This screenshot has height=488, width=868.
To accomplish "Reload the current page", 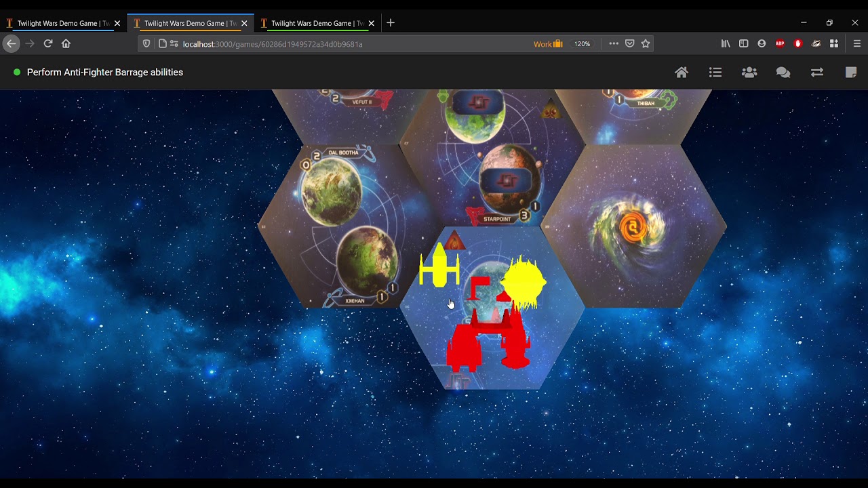I will [x=48, y=43].
